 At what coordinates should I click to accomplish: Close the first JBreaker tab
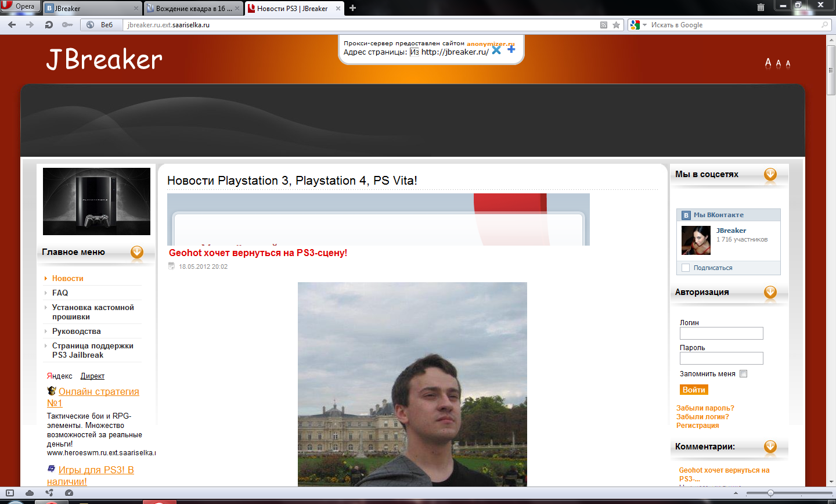(x=136, y=8)
